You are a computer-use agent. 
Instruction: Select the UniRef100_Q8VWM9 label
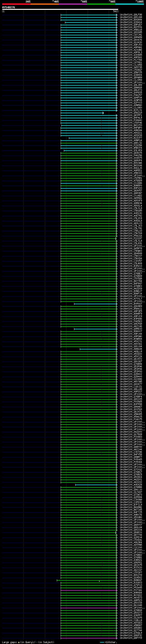point(131,77)
